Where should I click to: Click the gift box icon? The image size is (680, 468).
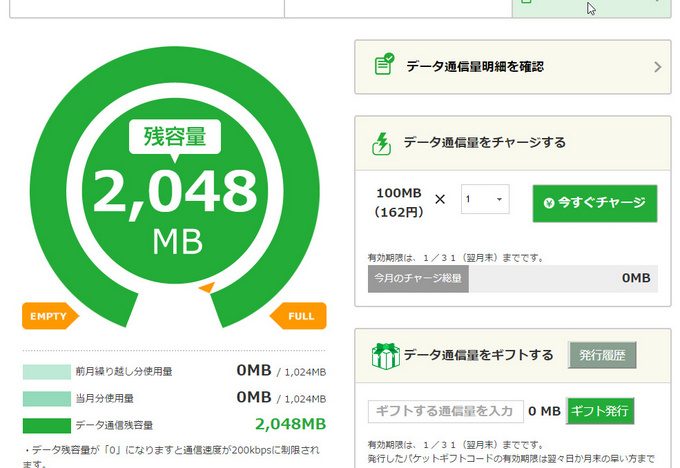pos(386,356)
